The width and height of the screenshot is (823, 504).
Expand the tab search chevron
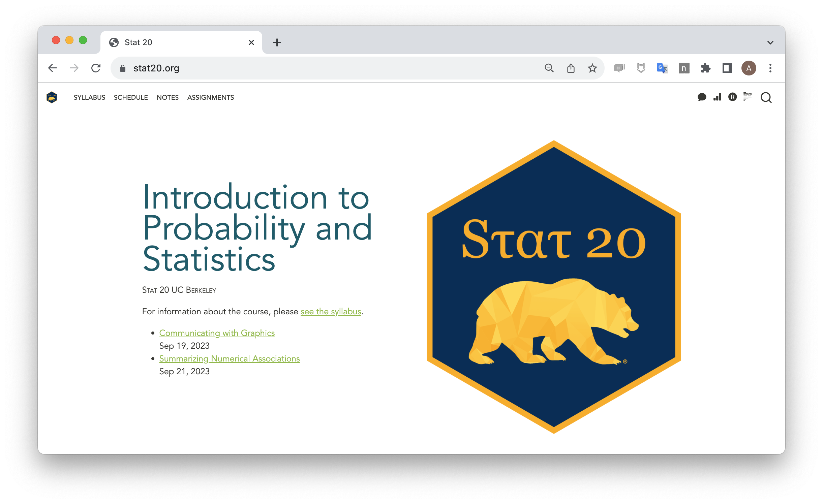coord(770,42)
